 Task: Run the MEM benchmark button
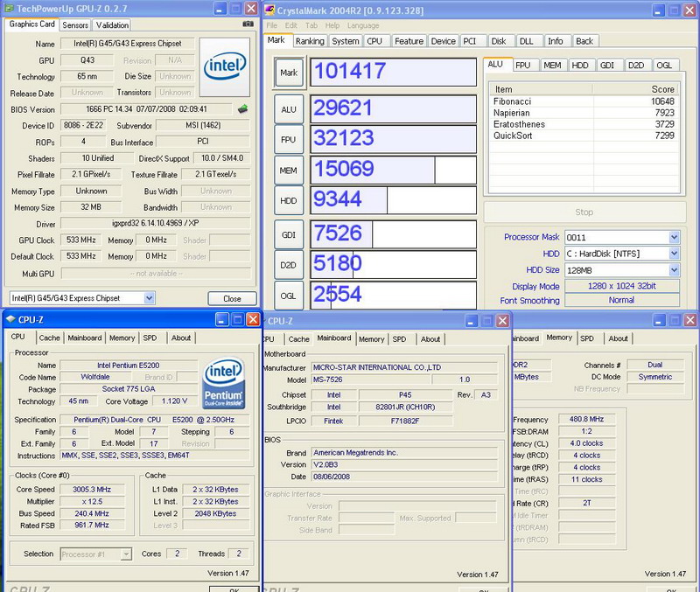pos(289,171)
